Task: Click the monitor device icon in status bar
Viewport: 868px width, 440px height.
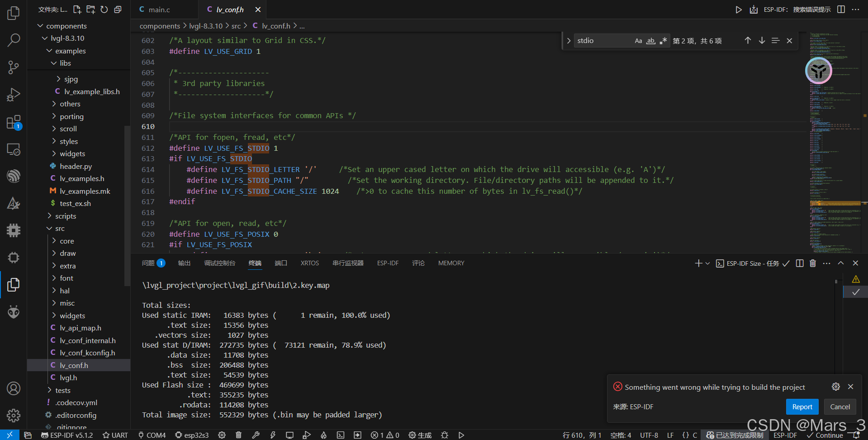Action: coord(289,435)
